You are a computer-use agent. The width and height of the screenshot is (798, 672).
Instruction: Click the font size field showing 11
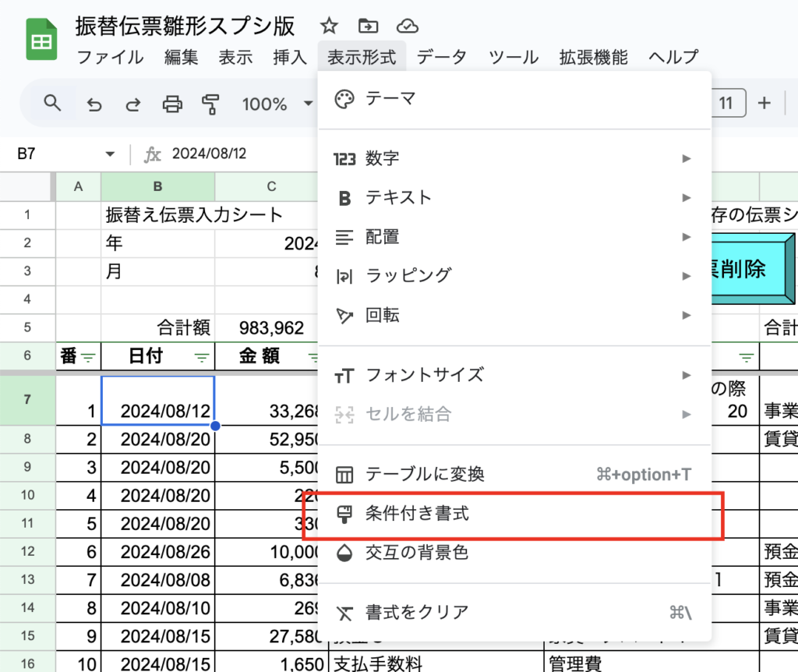[x=729, y=104]
